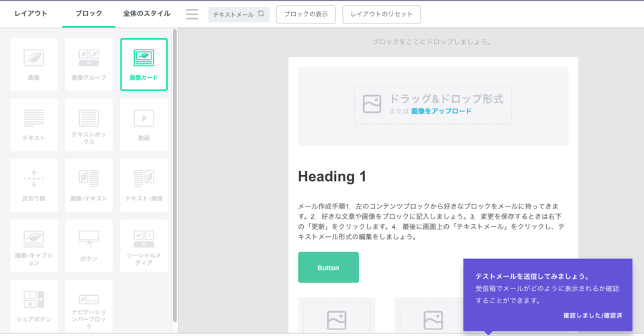Screen dimensions: 644x336
Task: Click the ドラッグ&ドロップ形式 text
Action: point(446,99)
